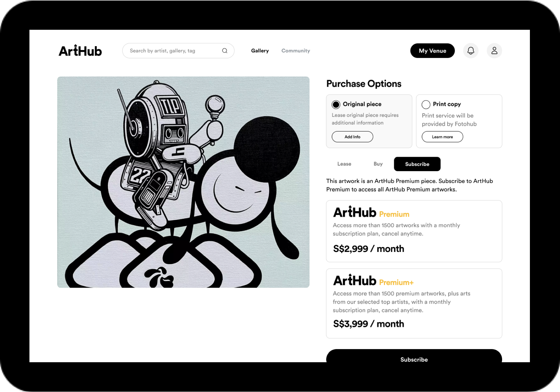Click the search magnifier icon

pos(225,51)
